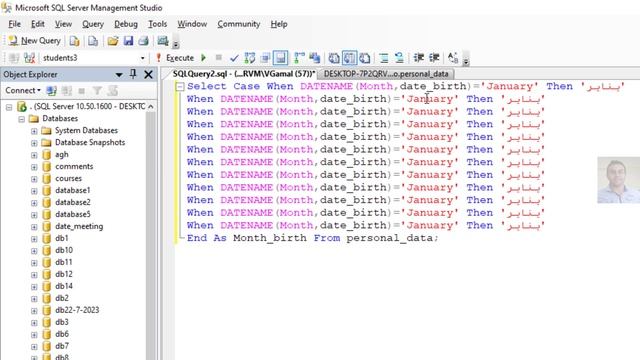Toggle IntelliSense Enabled icon
The height and width of the screenshot is (360, 640).
click(281, 58)
